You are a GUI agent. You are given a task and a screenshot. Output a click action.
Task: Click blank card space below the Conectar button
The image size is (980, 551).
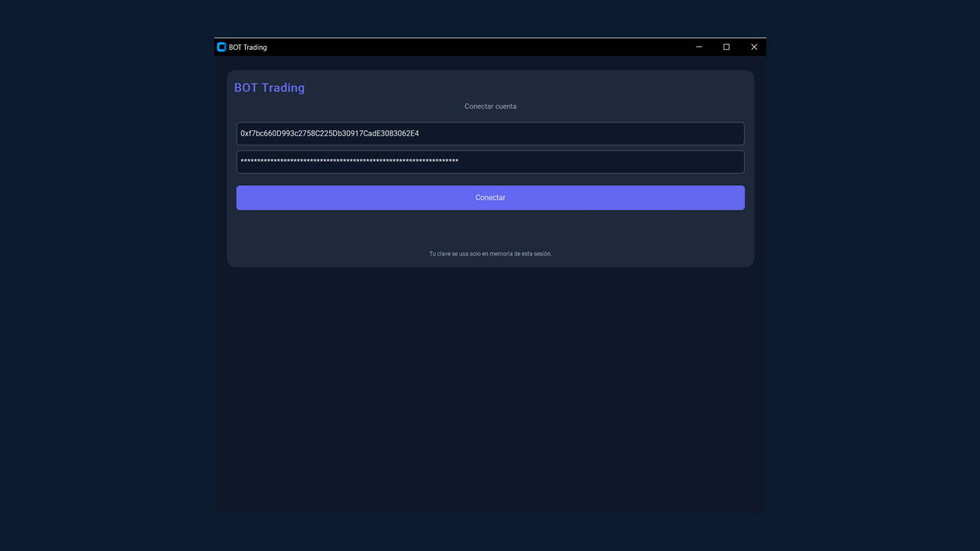490,228
